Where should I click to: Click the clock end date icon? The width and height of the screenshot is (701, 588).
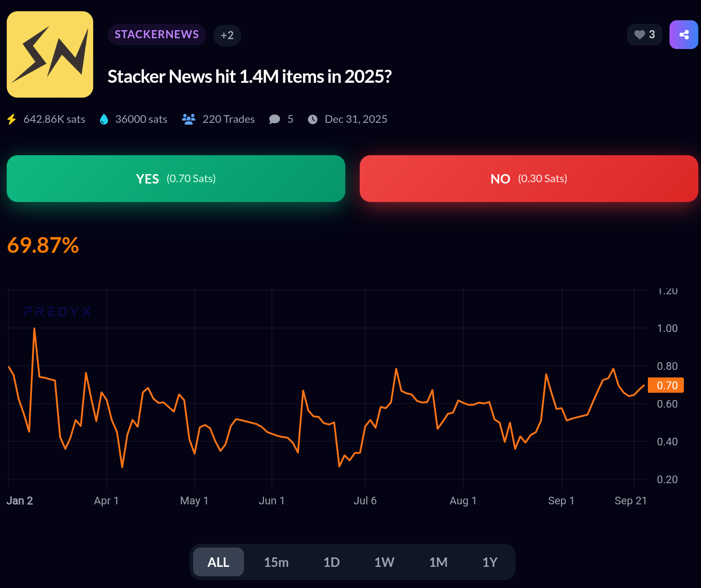(312, 119)
